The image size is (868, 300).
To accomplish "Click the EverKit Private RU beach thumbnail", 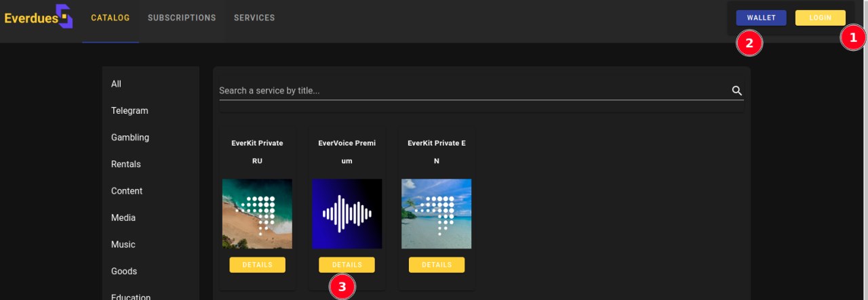I will point(257,214).
